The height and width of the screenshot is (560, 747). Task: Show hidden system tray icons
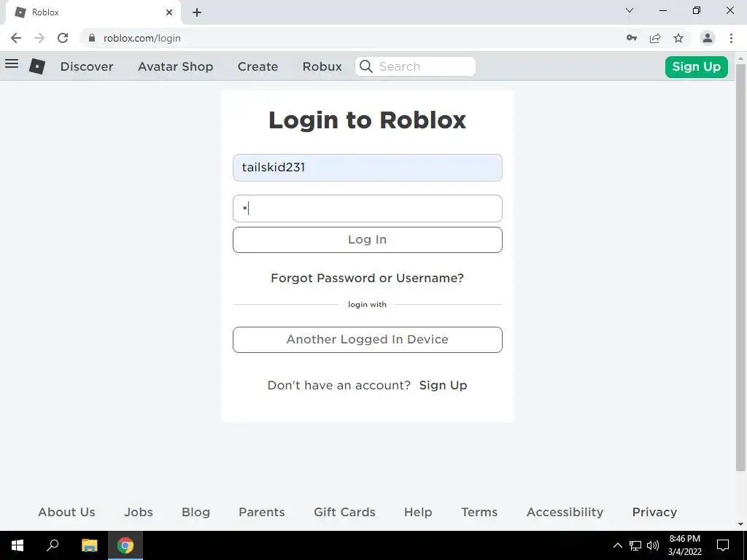click(617, 545)
